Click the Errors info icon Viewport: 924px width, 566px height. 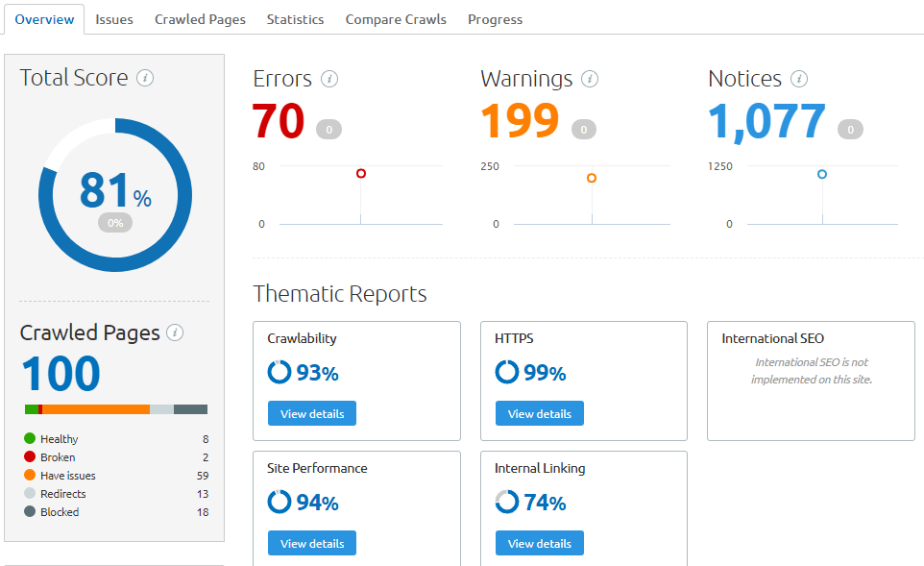click(331, 79)
